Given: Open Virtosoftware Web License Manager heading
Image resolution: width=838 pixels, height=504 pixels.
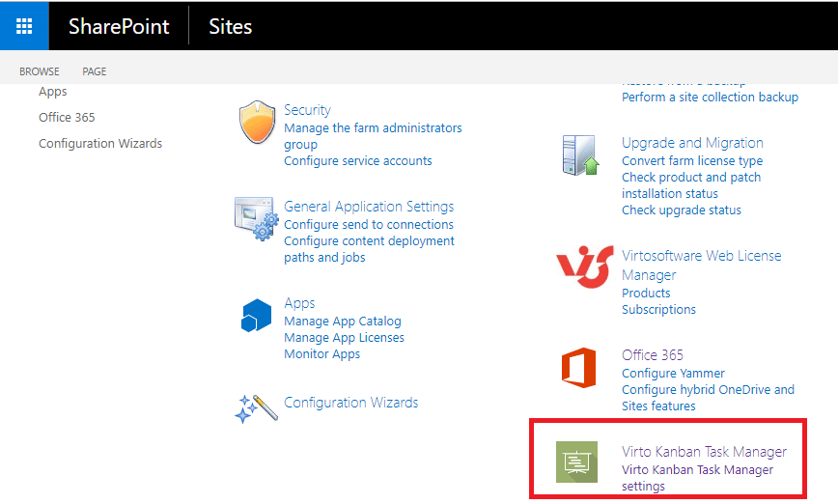Looking at the screenshot, I should click(x=702, y=266).
